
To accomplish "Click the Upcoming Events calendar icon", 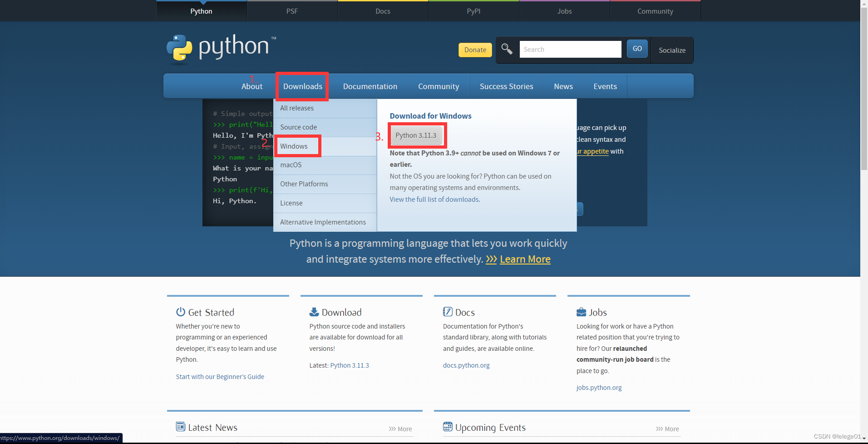I will pos(448,427).
